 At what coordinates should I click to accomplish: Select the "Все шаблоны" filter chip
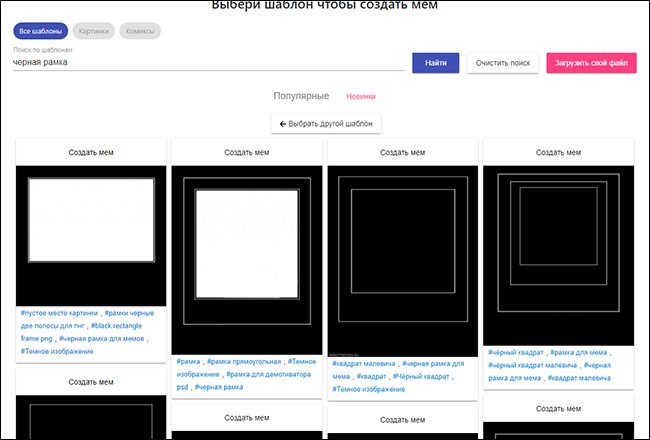coord(39,31)
